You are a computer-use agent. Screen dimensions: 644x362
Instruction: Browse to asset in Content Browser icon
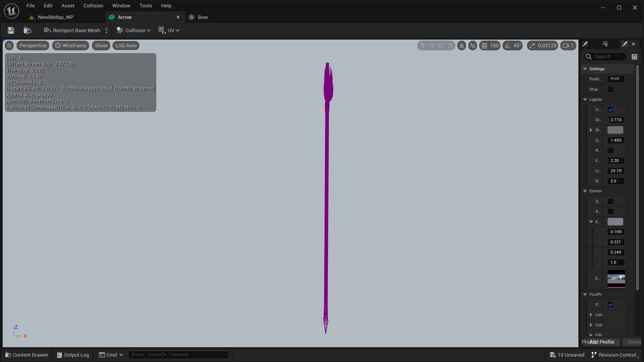tap(28, 31)
